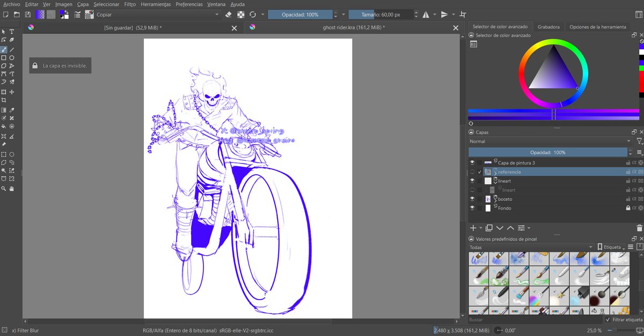Image resolution: width=644 pixels, height=336 pixels.
Task: Move layer down in Capas panel
Action: [x=500, y=228]
